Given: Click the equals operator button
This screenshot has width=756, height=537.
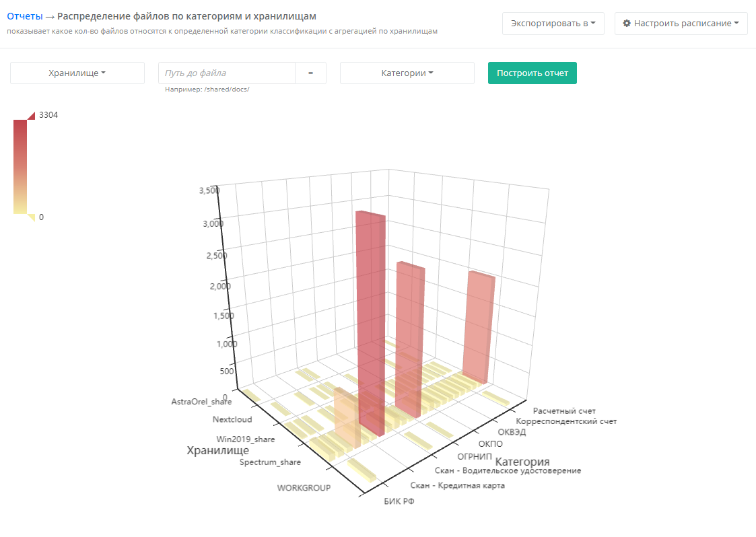Looking at the screenshot, I should 310,73.
